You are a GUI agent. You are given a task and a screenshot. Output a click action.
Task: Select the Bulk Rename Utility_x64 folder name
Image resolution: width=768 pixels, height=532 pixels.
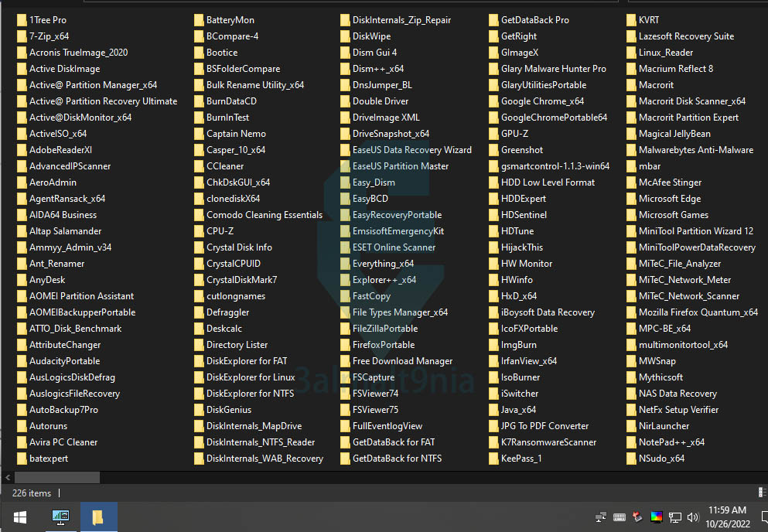(x=255, y=85)
